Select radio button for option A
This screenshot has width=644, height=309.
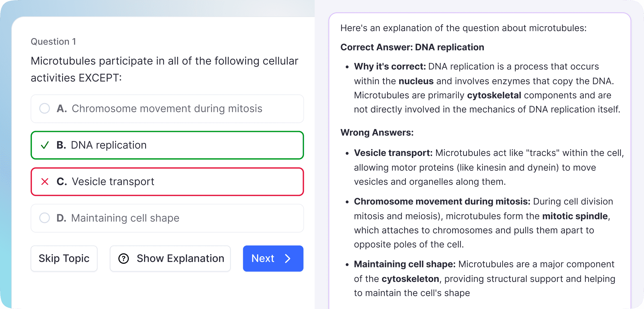[44, 109]
